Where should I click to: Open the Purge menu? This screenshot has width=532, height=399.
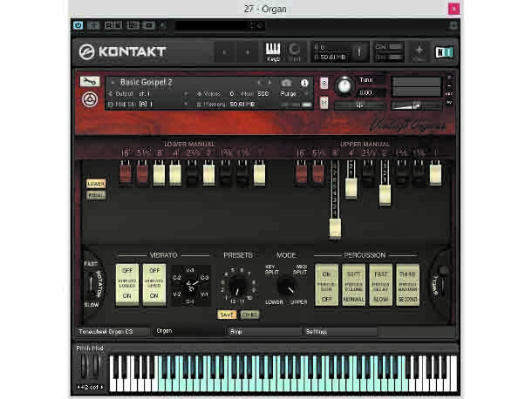(x=294, y=94)
